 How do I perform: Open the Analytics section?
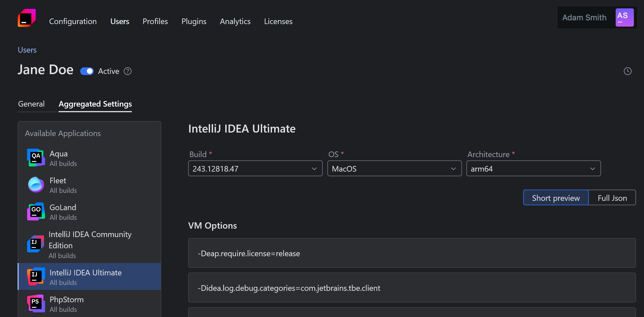(235, 21)
